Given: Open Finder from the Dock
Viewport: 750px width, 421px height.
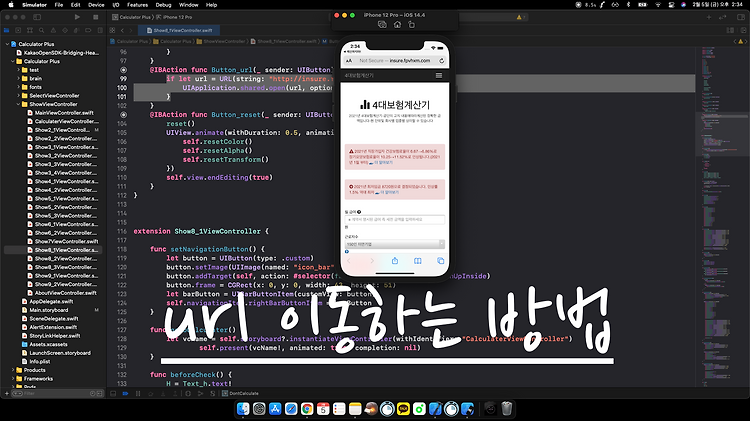Looking at the screenshot, I should coord(243,409).
